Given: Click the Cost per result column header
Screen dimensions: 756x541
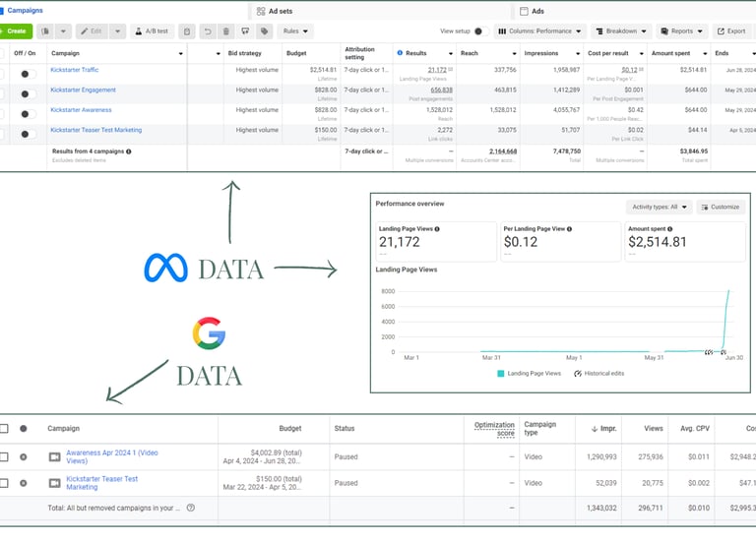Looking at the screenshot, I should 608,53.
